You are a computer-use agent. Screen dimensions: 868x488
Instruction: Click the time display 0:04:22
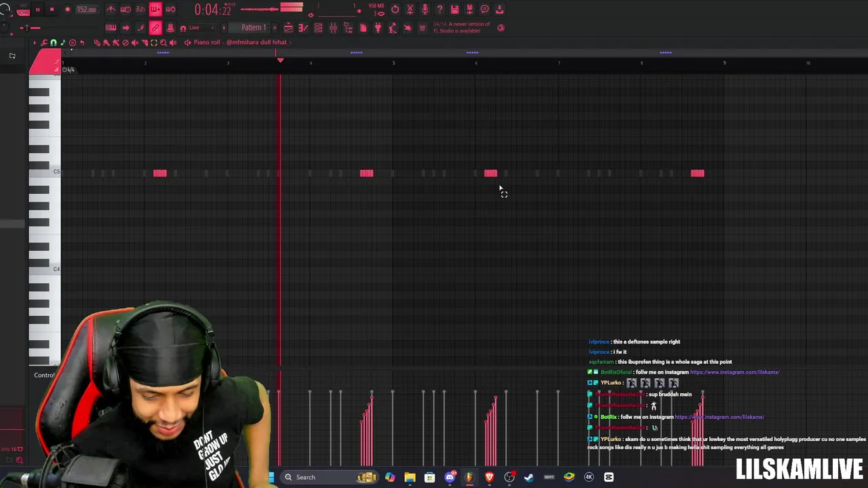tap(214, 9)
